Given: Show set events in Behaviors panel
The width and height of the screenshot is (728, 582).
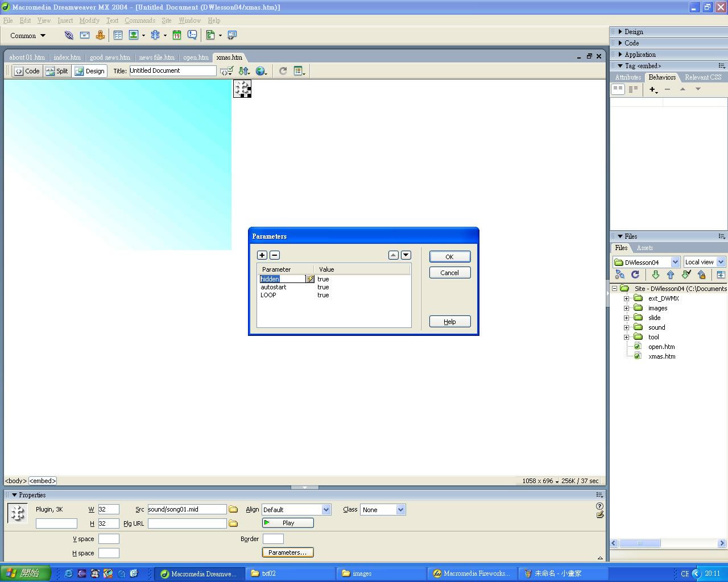Looking at the screenshot, I should tap(618, 89).
